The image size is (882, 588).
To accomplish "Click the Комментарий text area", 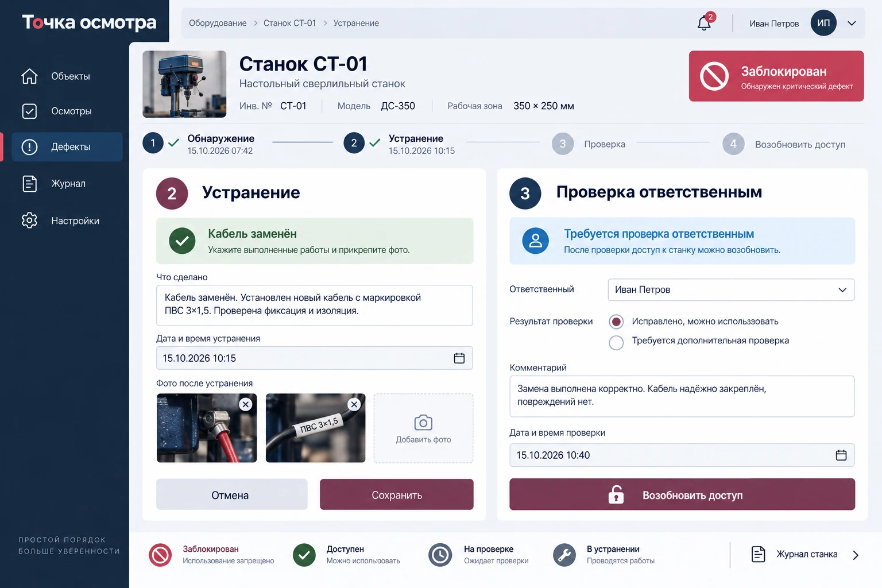I will (x=682, y=396).
